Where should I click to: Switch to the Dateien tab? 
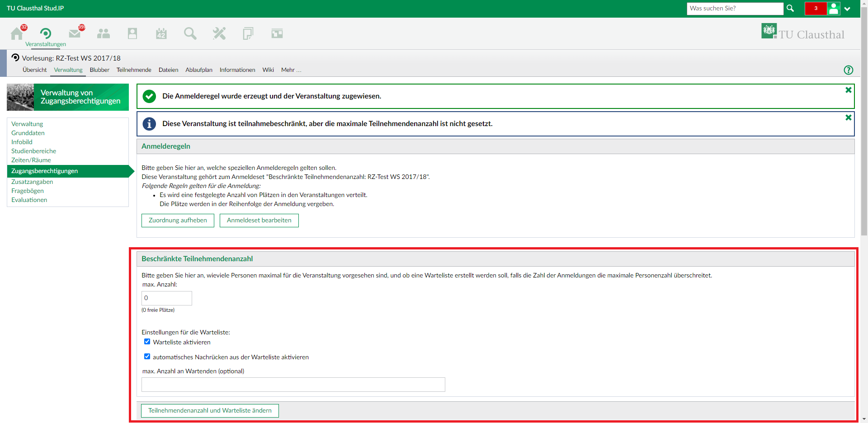(x=168, y=70)
